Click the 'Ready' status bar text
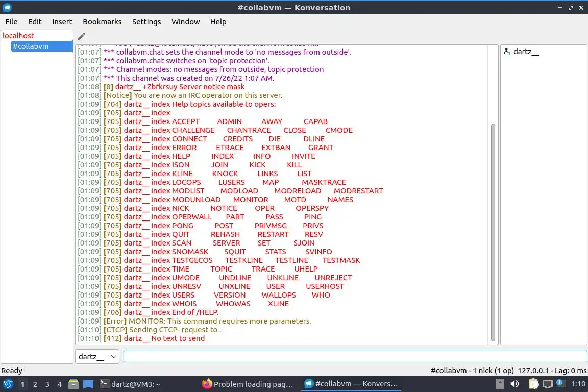The width and height of the screenshot is (588, 392). (x=12, y=371)
